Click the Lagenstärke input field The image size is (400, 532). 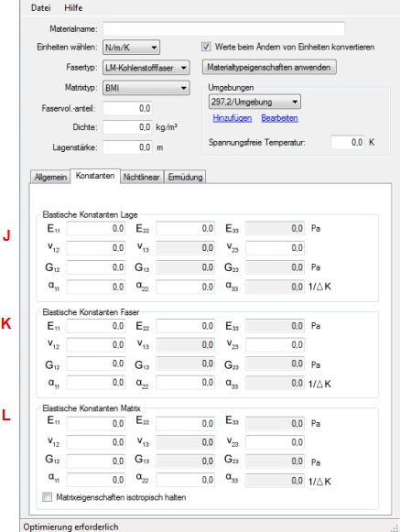(127, 147)
